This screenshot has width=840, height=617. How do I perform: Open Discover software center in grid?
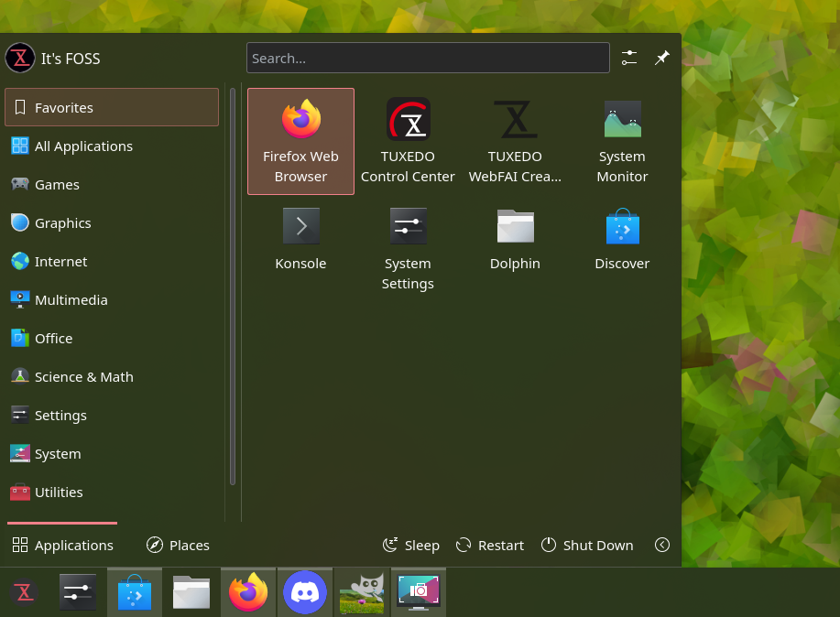(x=622, y=239)
